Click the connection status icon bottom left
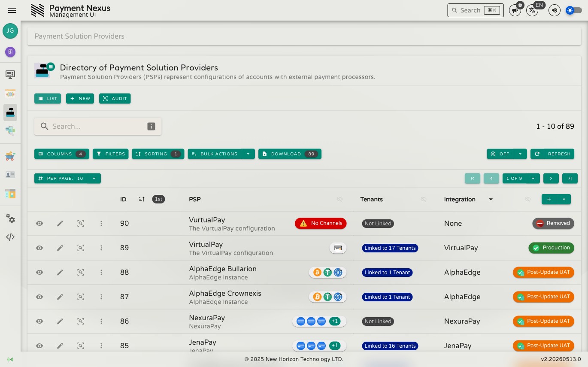The width and height of the screenshot is (588, 367). click(10, 359)
